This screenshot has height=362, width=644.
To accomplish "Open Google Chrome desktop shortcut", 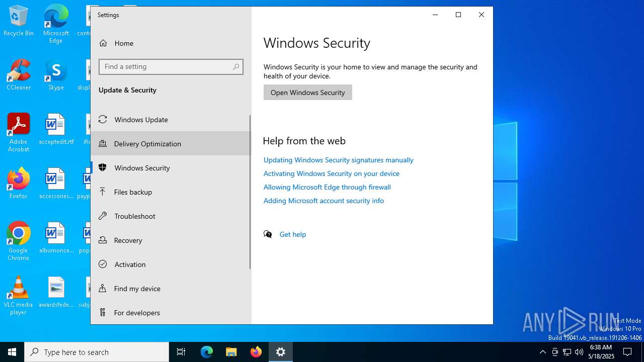I will 19,241.
